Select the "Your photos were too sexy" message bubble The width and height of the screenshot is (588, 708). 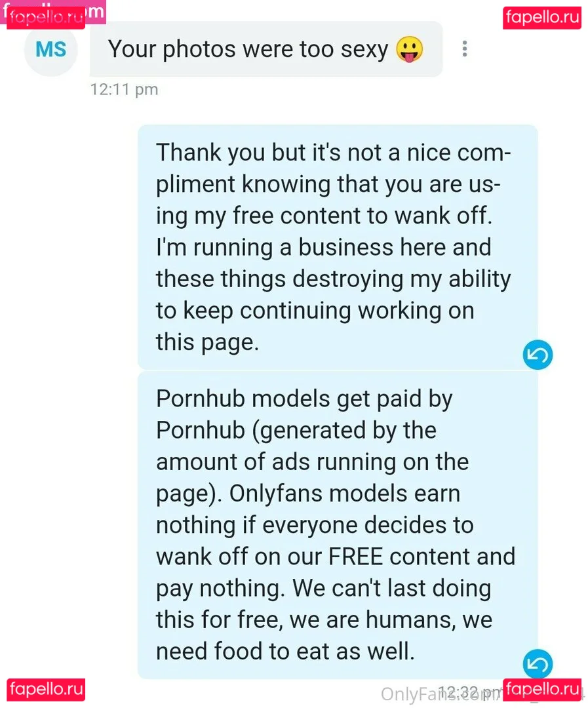(x=249, y=49)
